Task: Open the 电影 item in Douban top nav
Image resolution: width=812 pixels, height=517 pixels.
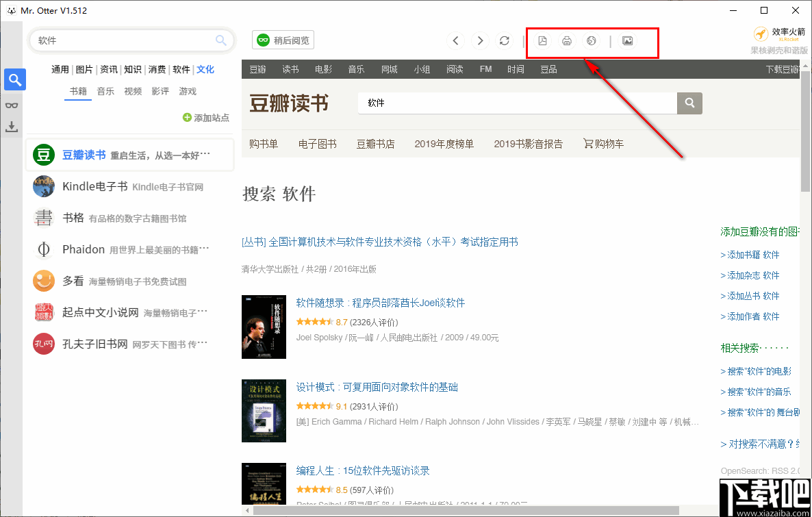Action: click(x=324, y=69)
